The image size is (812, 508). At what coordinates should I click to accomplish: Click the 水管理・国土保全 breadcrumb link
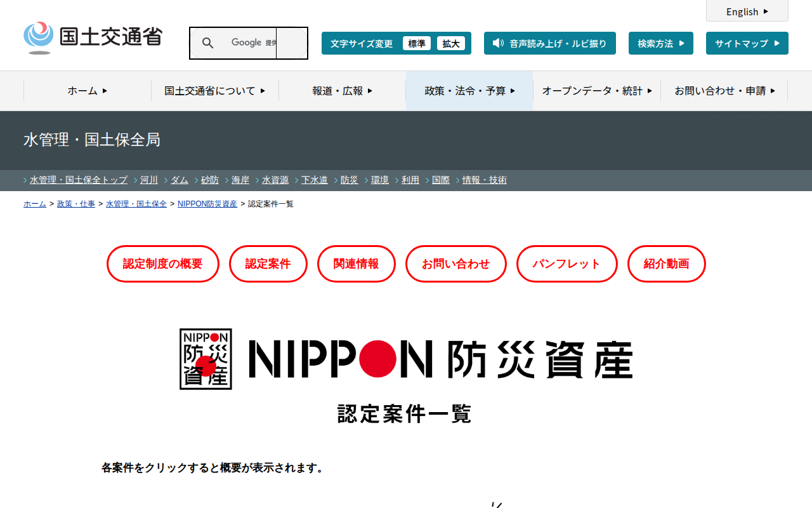click(136, 204)
